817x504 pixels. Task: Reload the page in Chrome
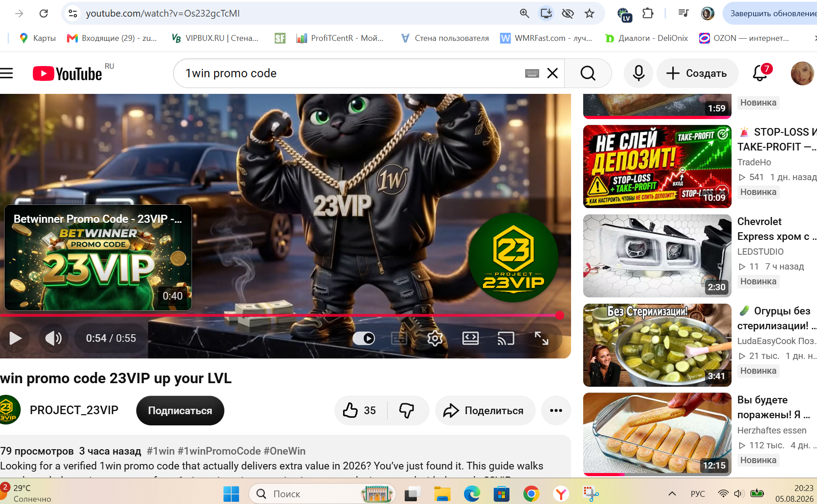(x=44, y=13)
